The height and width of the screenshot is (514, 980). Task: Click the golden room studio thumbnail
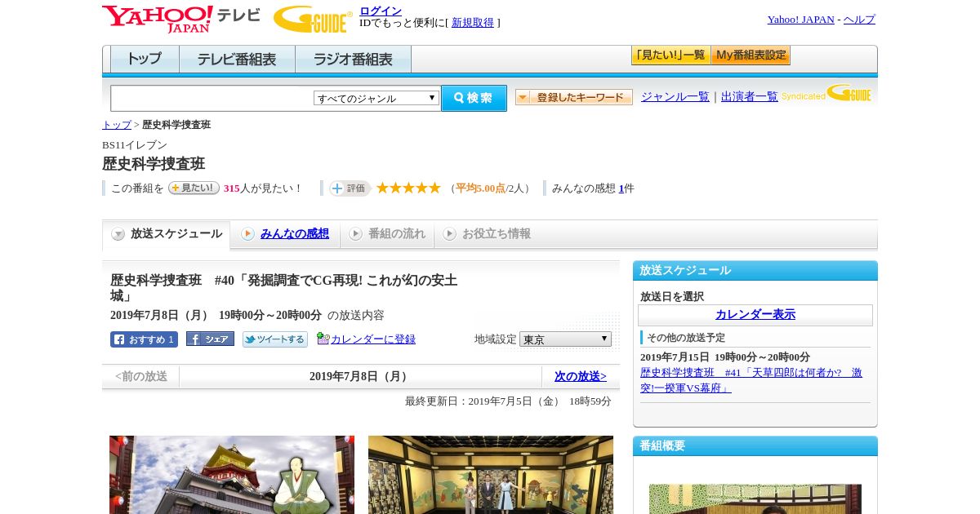(491, 475)
